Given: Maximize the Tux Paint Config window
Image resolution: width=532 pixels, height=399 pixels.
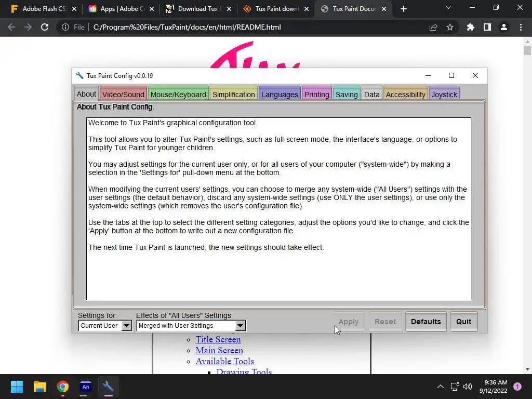Looking at the screenshot, I should click(x=451, y=75).
